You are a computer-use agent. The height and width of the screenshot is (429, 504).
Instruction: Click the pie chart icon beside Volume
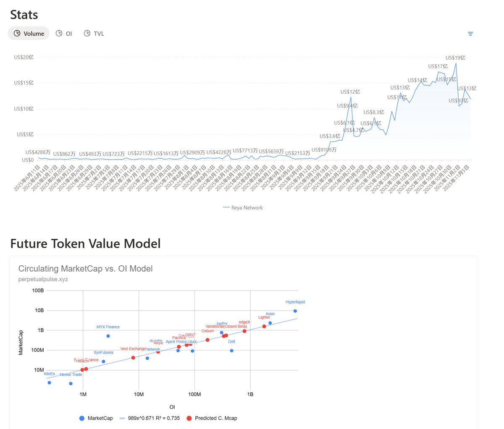[x=17, y=33]
